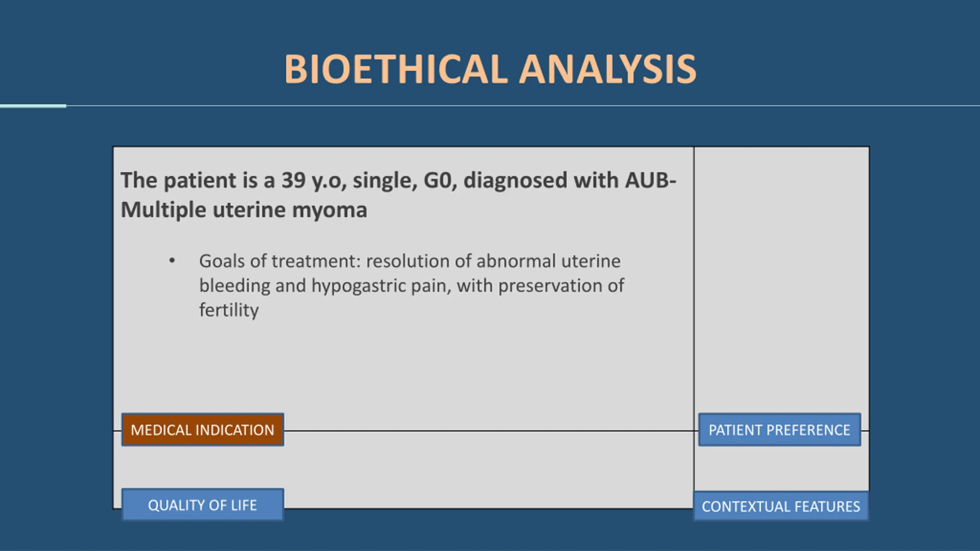
Task: Click the Goals of treatment bullet text
Action: point(412,285)
